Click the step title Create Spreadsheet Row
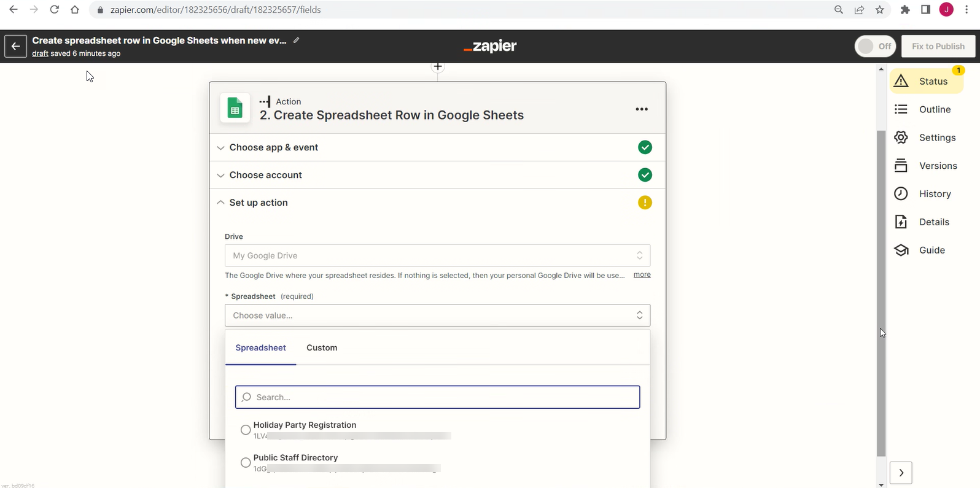This screenshot has height=488, width=980. [392, 115]
